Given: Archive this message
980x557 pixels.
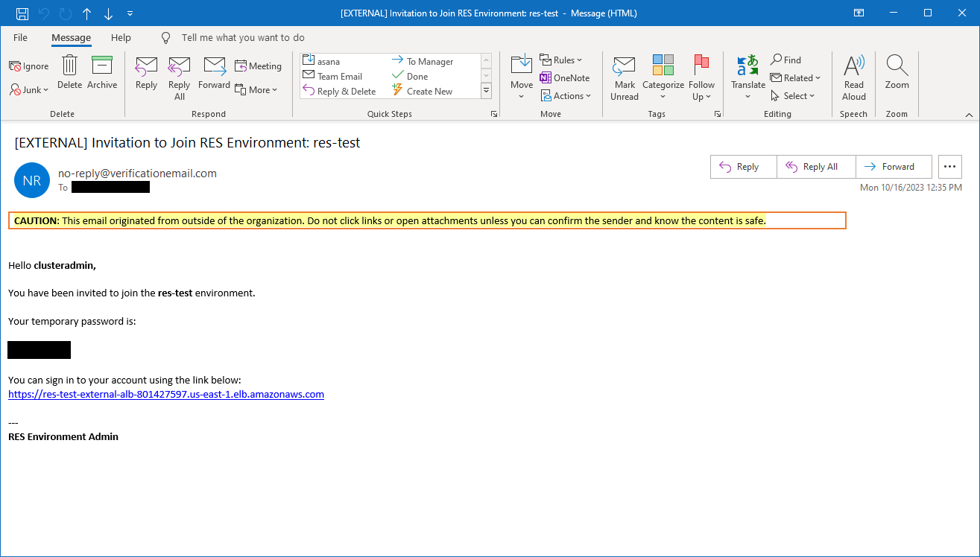Looking at the screenshot, I should point(102,73).
